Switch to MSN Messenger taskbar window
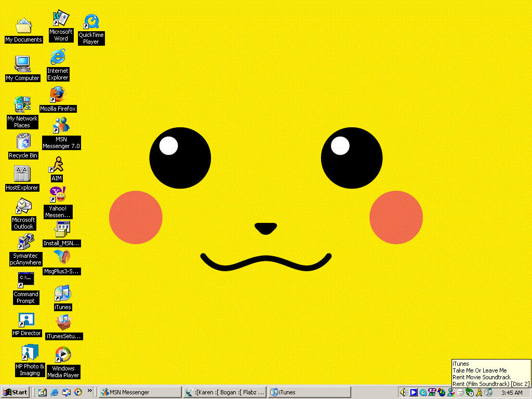This screenshot has height=399, width=532. [x=140, y=392]
